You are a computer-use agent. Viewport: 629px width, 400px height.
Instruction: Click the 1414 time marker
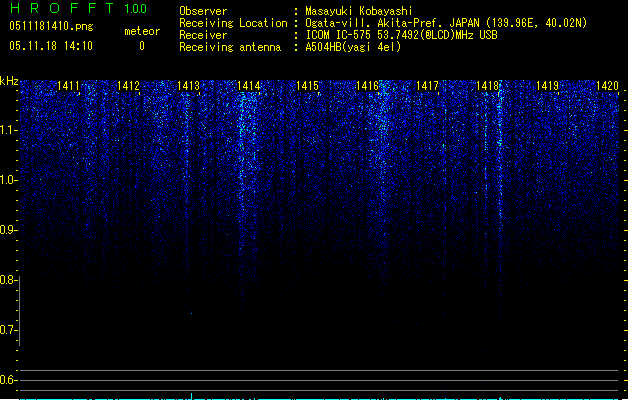point(248,85)
